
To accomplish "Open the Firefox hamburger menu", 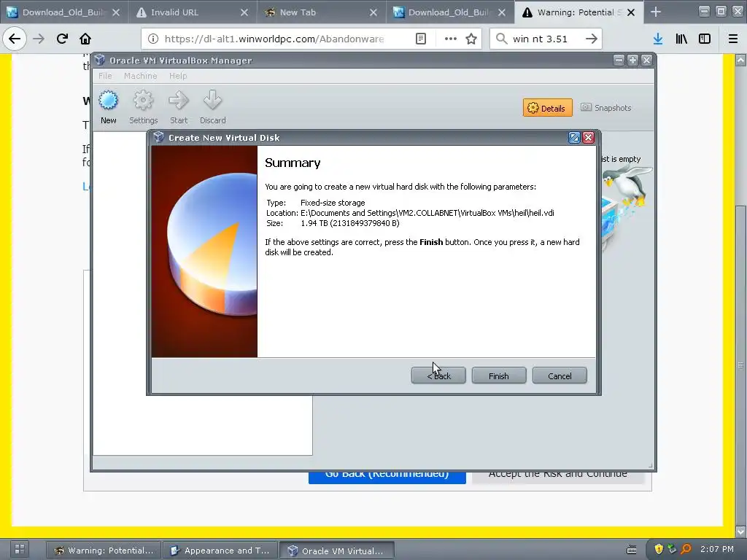I will (733, 39).
